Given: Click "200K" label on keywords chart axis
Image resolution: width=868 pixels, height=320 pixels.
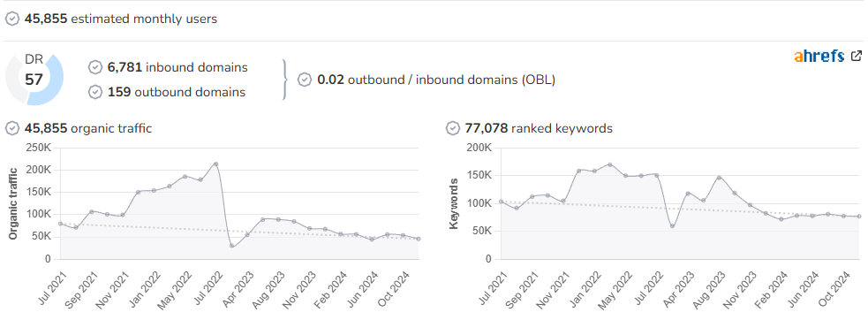Looking at the screenshot, I should click(x=479, y=148).
